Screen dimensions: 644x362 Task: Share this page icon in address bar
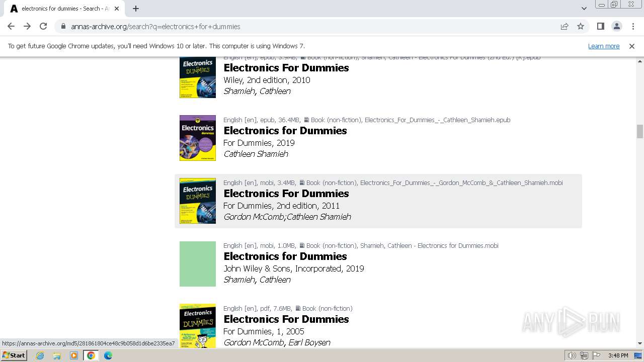tap(565, 26)
